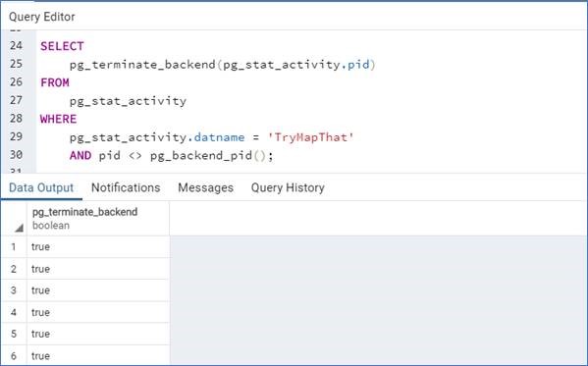Click the select-all triangle in the grid corner
Image resolution: width=588 pixels, height=366 pixels.
[x=19, y=228]
